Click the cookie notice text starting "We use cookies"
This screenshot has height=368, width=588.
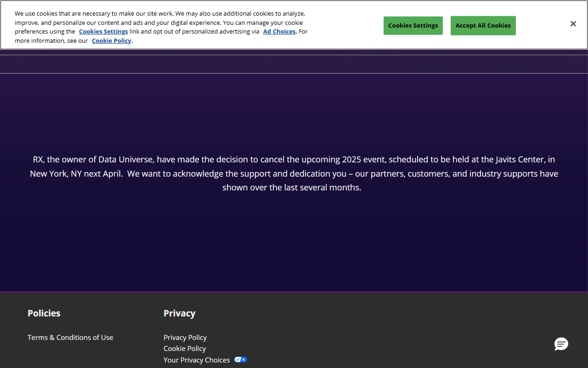[x=161, y=27]
